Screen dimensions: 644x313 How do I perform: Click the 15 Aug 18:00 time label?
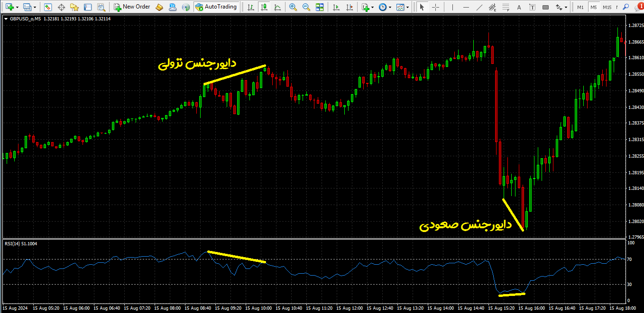622,308
